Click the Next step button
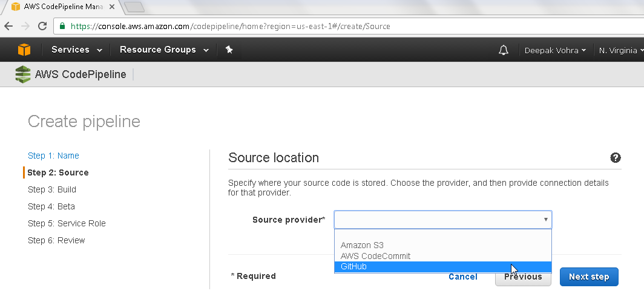Viewport: 644px width, 305px height. coord(589,277)
